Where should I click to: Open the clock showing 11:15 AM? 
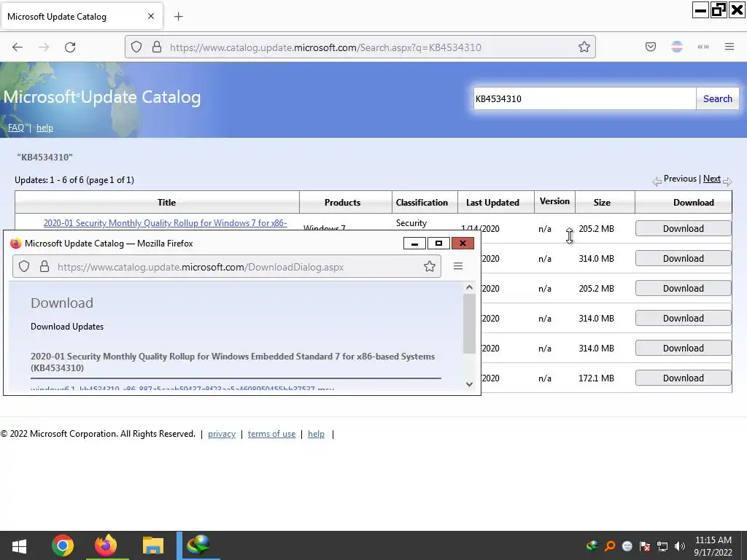tap(713, 546)
